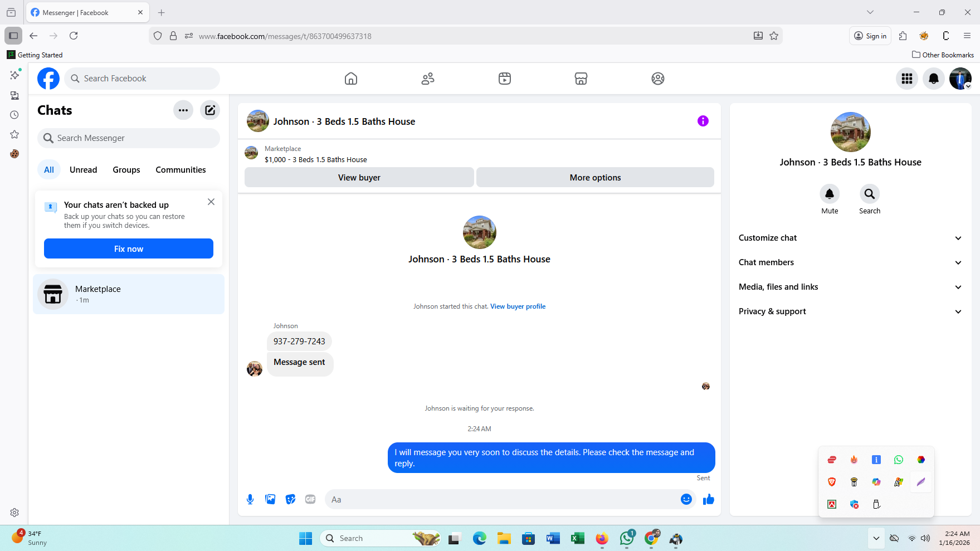Select the Unread chats filter

click(x=84, y=170)
